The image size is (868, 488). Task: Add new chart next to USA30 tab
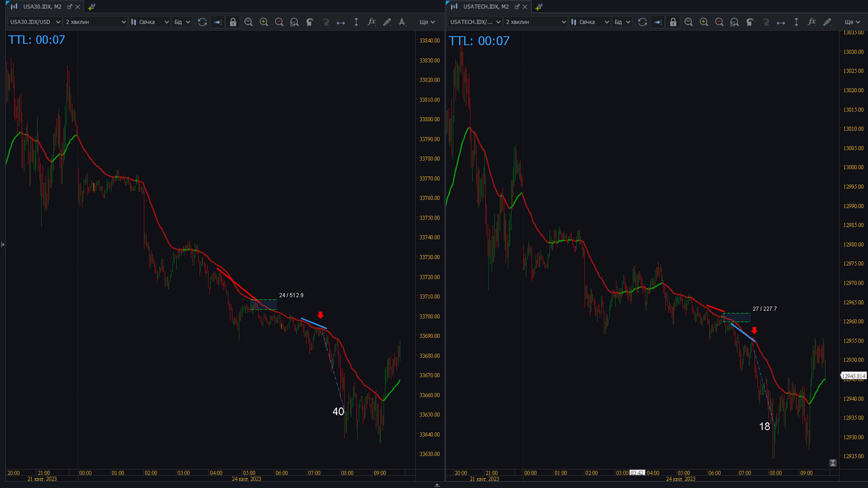pos(92,7)
